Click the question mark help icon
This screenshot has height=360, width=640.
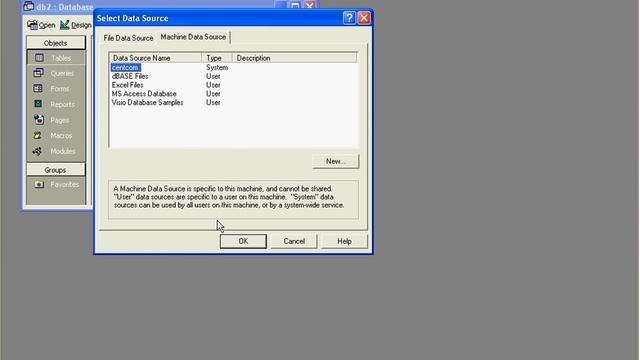(x=349, y=18)
